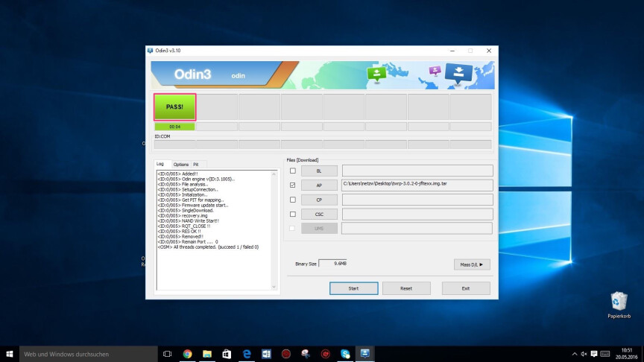The image size is (644, 362).
Task: Open the Papierkorb recycle bin icon
Action: (x=619, y=302)
